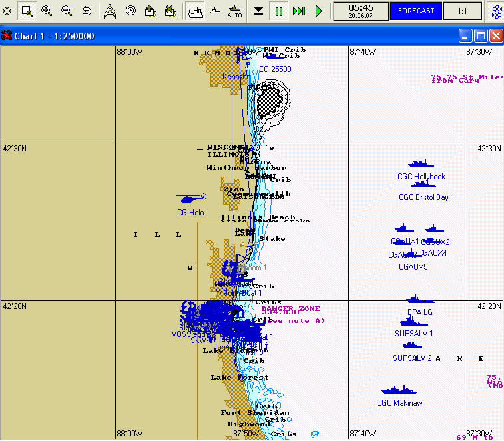Minimize the Chart 1 window
Image resolution: width=504 pixels, height=441 pixels.
coord(465,36)
